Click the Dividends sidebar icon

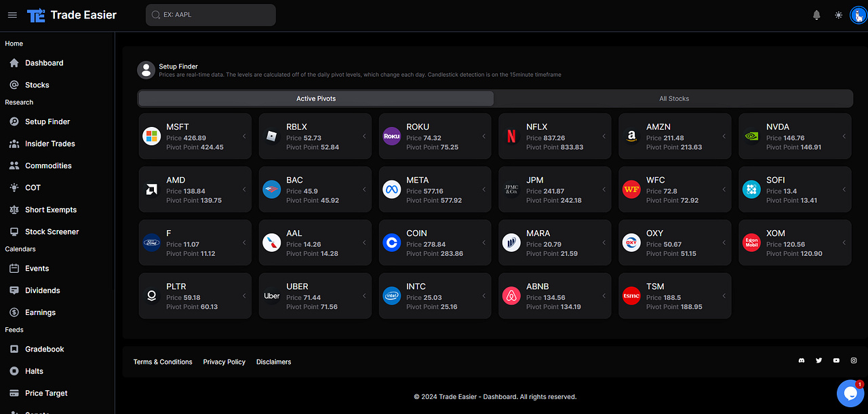(14, 290)
